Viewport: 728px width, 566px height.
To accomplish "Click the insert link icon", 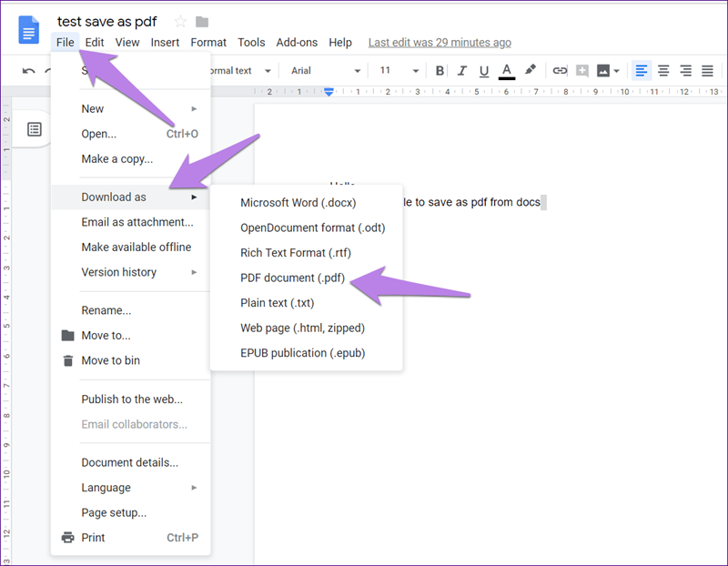I will tap(560, 71).
